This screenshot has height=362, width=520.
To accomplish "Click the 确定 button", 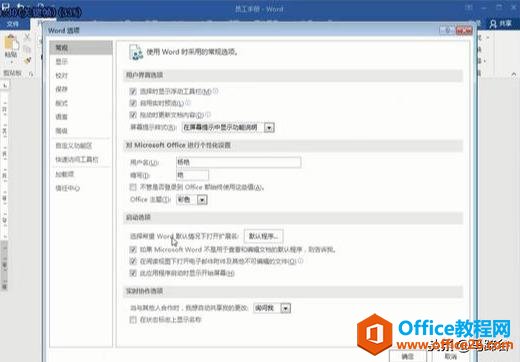I will (408, 356).
